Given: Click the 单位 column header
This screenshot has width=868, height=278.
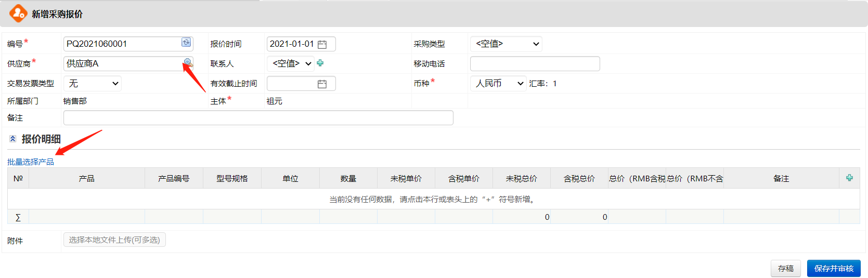Looking at the screenshot, I should point(290,178).
